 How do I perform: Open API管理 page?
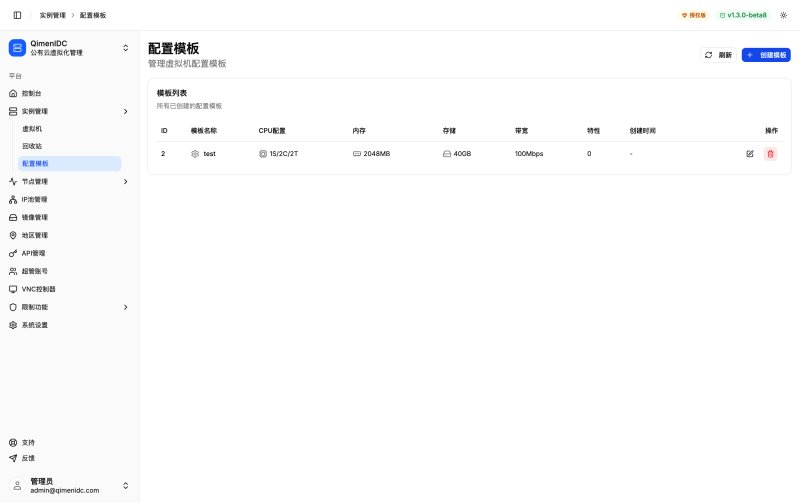[68, 253]
